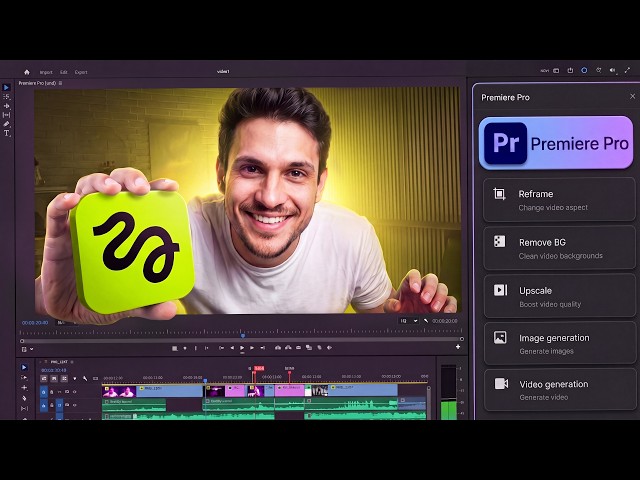Open the Reframe option card
This screenshot has height=480, width=640.
coord(559,200)
